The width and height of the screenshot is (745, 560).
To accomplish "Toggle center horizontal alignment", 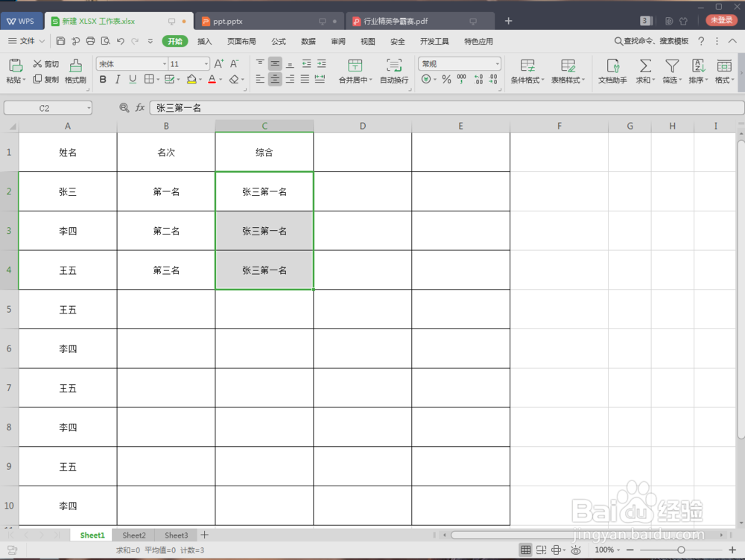I will [275, 80].
